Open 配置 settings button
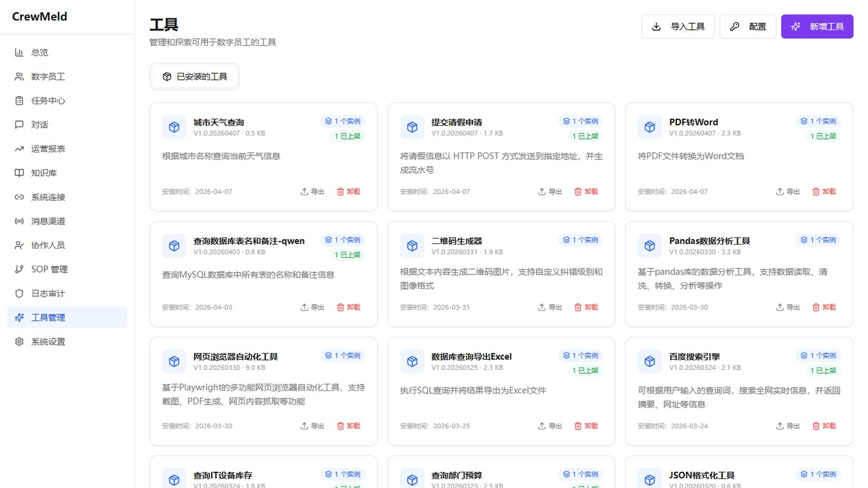 (748, 27)
